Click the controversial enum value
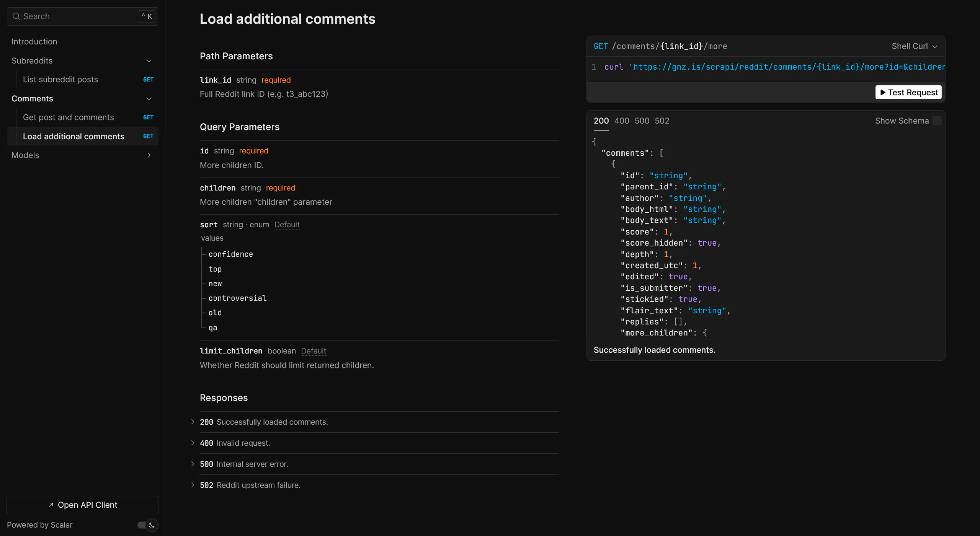 237,298
